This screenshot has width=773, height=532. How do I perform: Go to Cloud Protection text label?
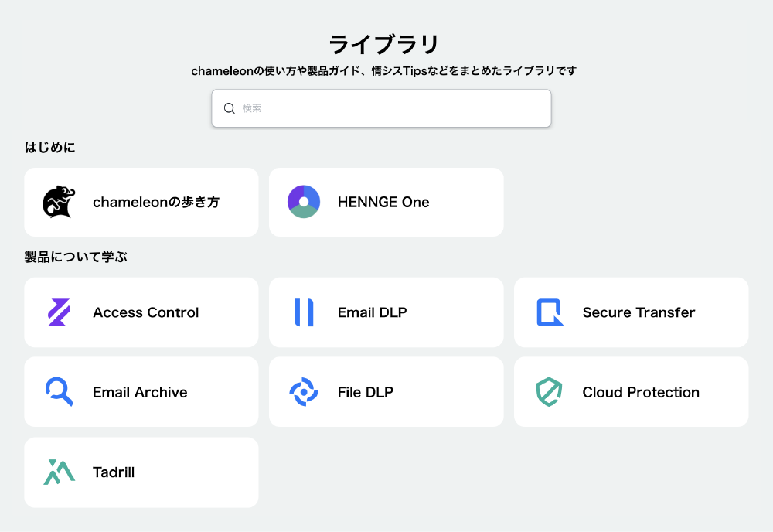(641, 392)
